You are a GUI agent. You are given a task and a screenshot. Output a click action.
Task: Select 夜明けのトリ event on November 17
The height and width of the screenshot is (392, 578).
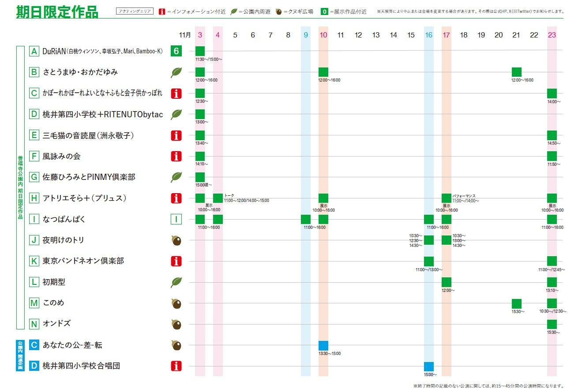click(447, 240)
